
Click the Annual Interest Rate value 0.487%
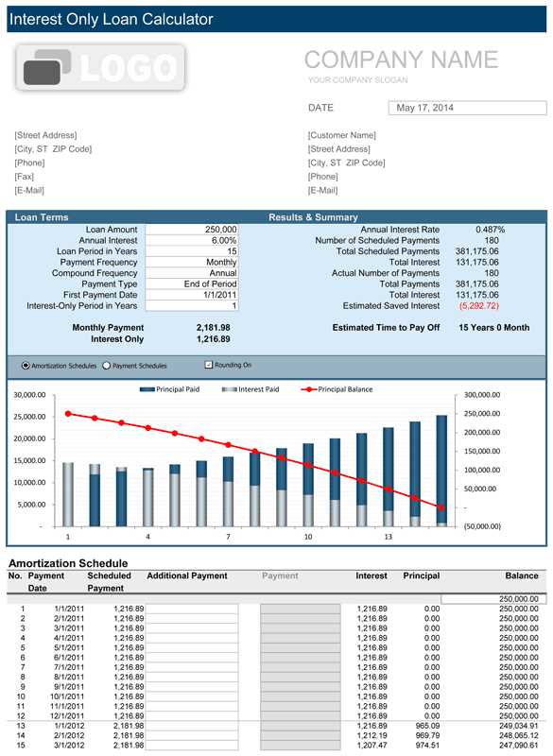490,230
